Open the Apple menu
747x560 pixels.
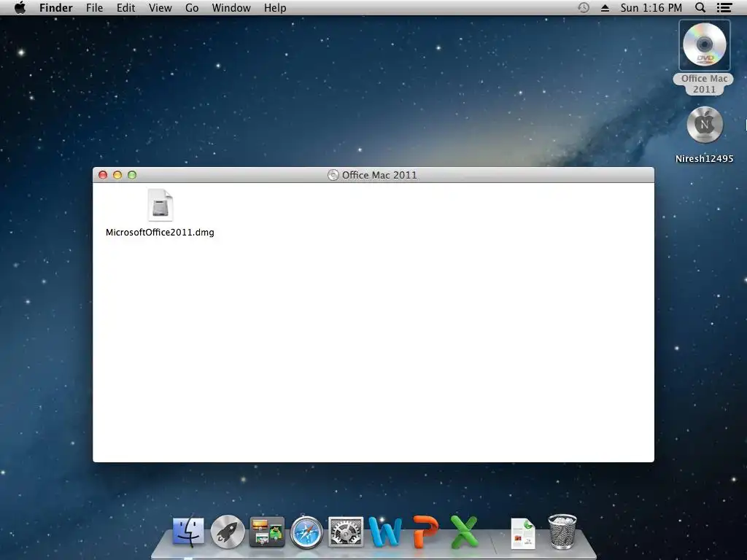coord(20,7)
